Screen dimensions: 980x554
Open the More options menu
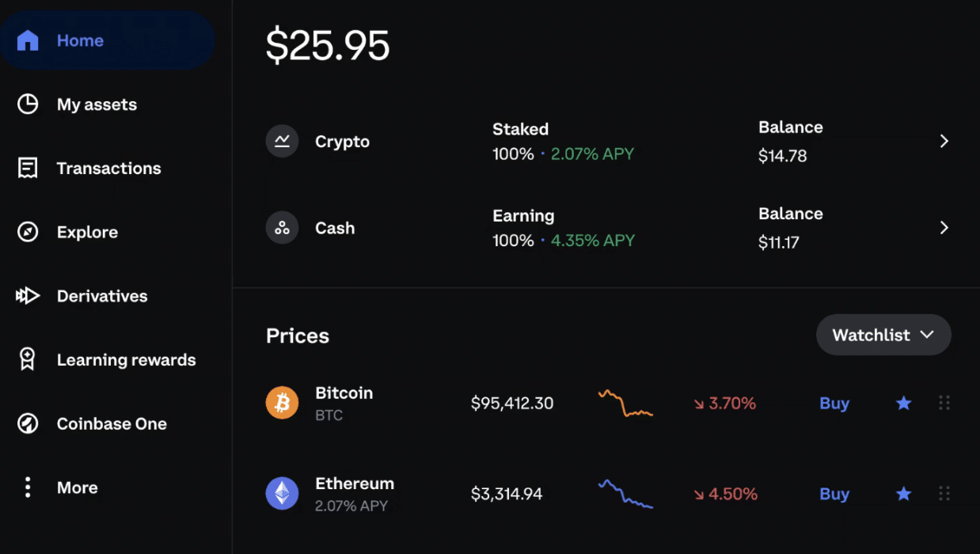pos(28,488)
